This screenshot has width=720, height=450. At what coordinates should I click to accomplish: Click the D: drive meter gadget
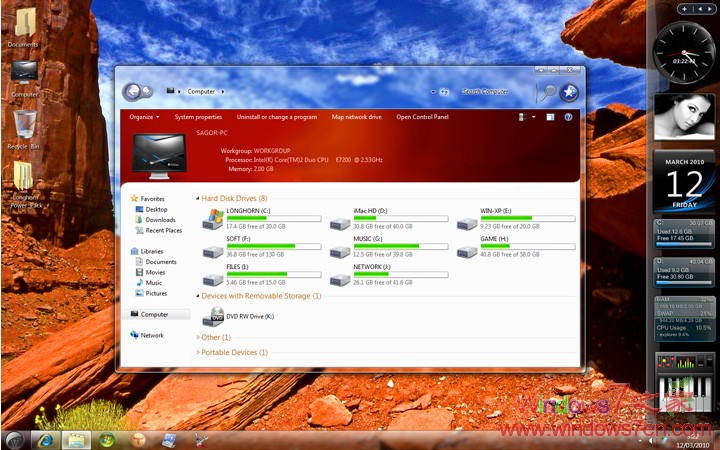point(684,273)
